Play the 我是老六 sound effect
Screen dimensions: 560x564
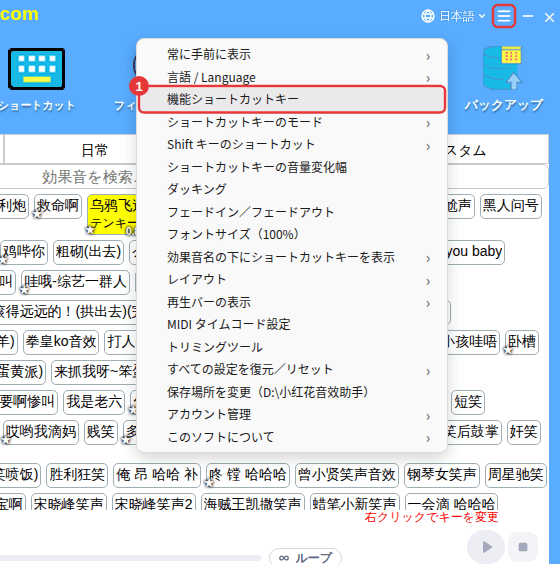(94, 402)
